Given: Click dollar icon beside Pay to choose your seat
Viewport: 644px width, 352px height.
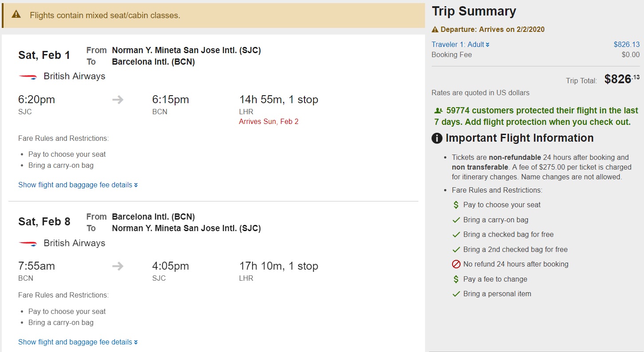Looking at the screenshot, I should (x=456, y=205).
